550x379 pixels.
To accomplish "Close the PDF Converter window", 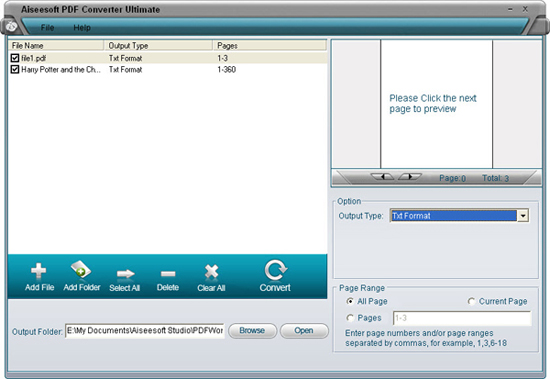I will pos(525,9).
